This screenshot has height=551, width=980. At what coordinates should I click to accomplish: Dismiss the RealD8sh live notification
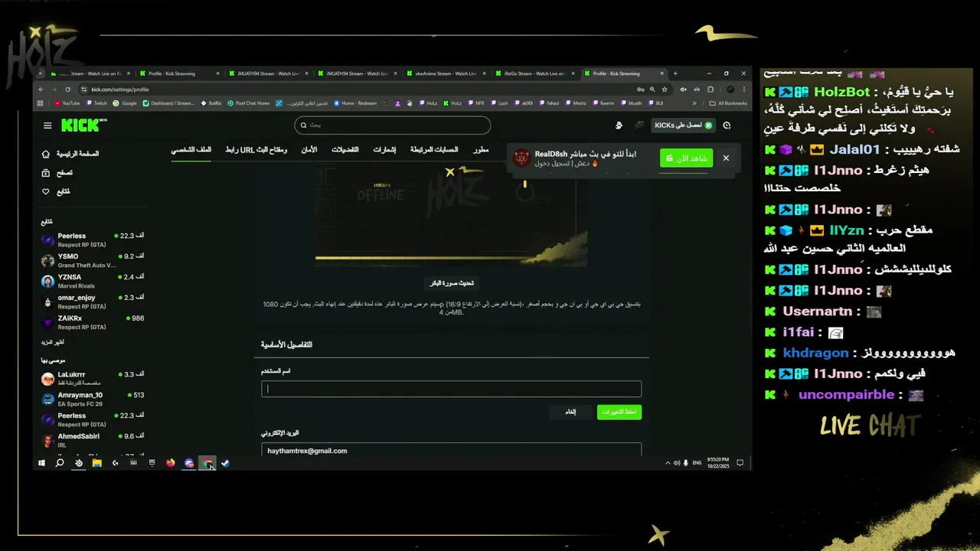pyautogui.click(x=726, y=158)
